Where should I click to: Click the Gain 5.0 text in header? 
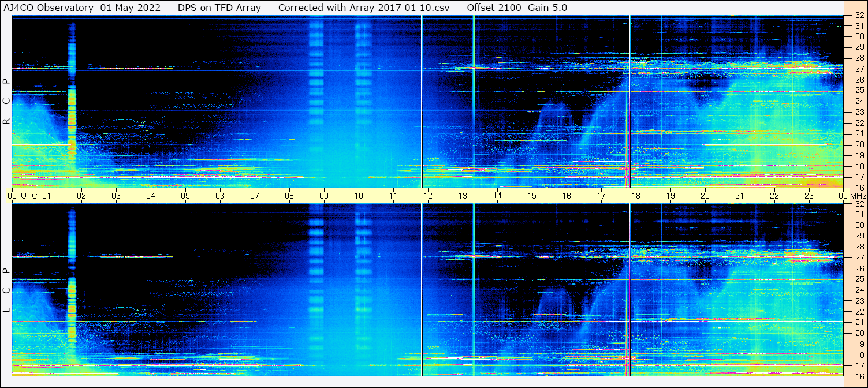click(x=547, y=8)
